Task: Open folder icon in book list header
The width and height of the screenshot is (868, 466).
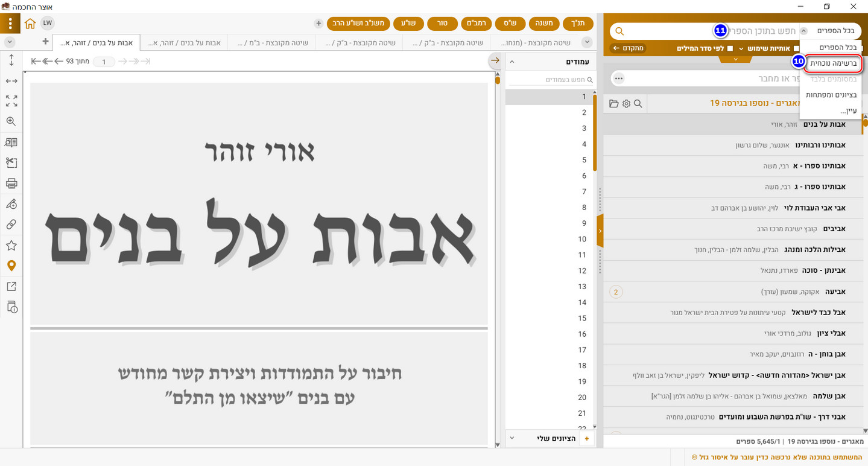Action: coord(614,104)
